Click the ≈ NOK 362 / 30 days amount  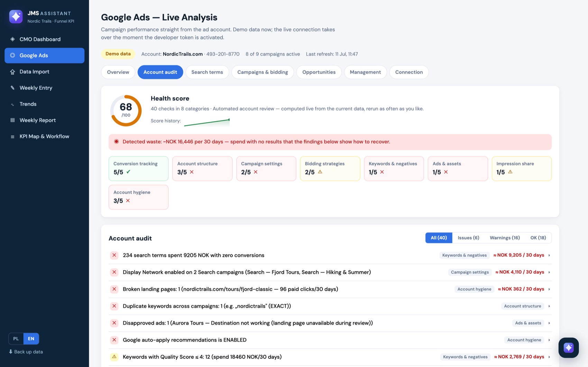point(521,289)
